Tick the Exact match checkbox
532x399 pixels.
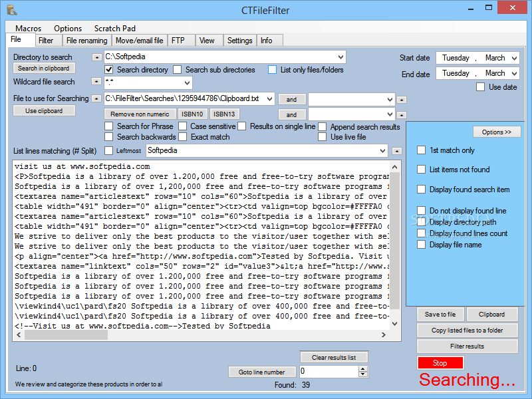pyautogui.click(x=182, y=137)
